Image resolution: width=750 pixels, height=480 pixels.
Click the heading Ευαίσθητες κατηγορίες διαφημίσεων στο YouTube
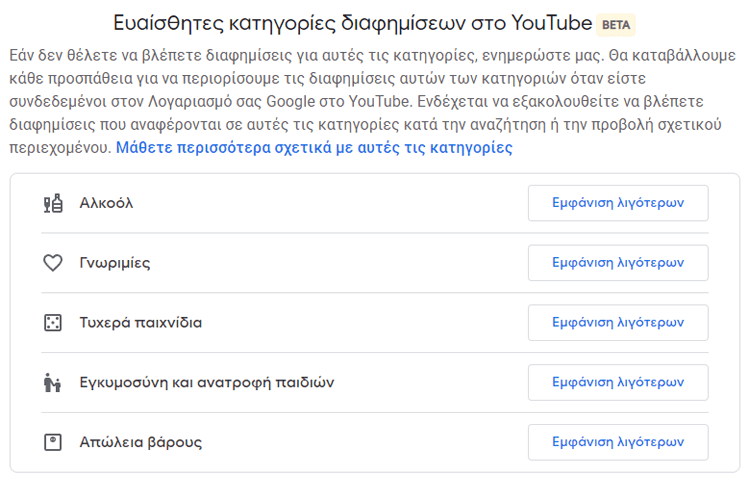pos(353,23)
